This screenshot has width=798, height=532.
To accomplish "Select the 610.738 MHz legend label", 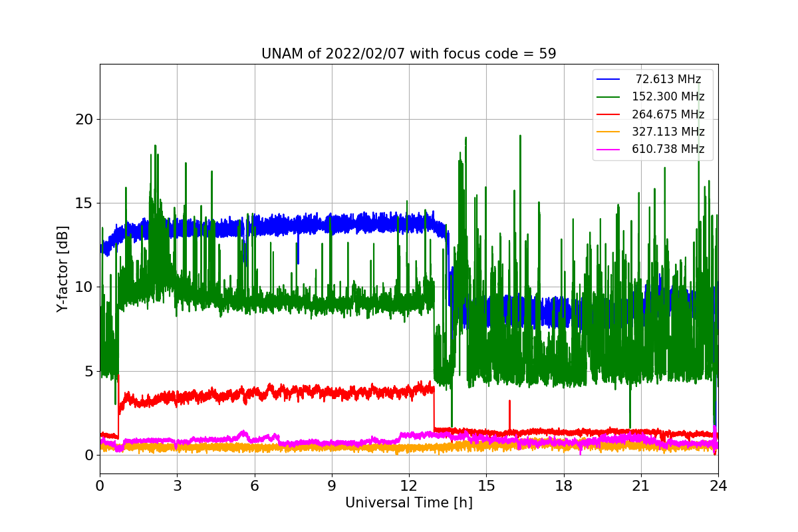I will (668, 149).
